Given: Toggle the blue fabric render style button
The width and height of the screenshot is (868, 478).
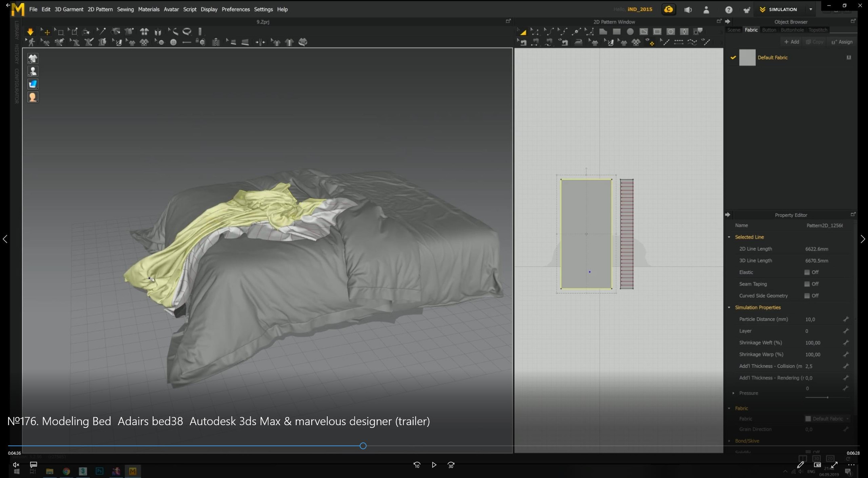Looking at the screenshot, I should [33, 84].
